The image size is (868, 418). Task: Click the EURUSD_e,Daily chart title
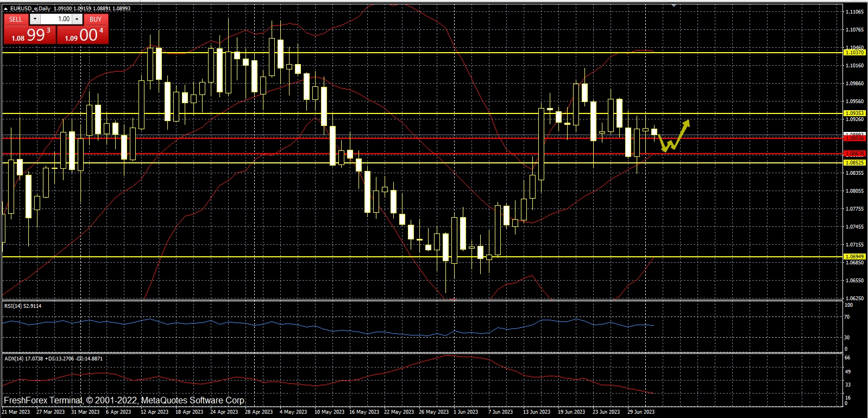pos(30,9)
